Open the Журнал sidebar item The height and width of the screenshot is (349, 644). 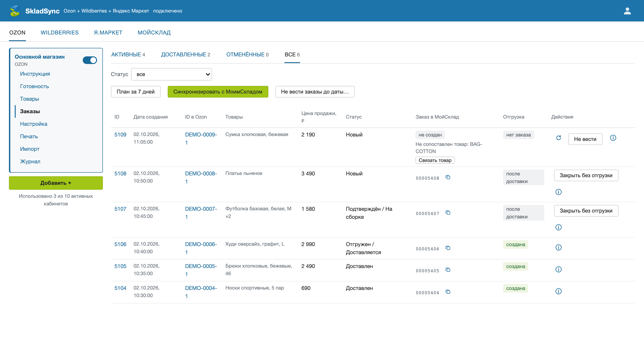point(30,161)
